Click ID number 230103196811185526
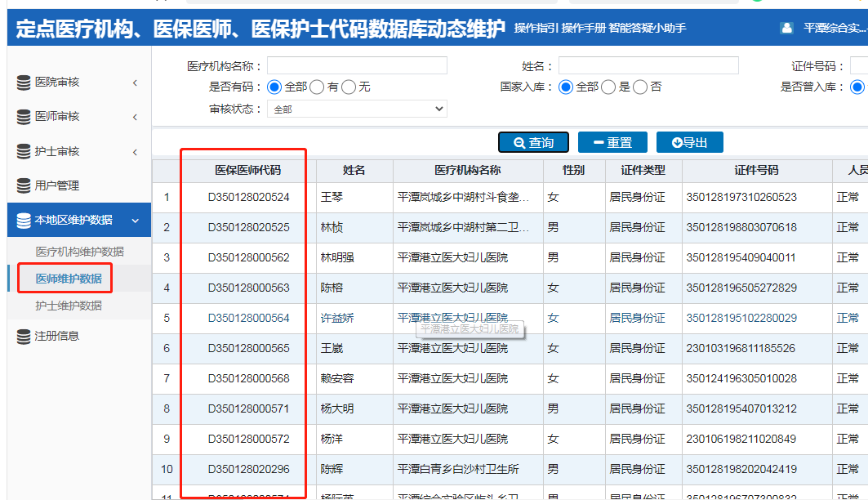868x500 pixels. pyautogui.click(x=741, y=348)
